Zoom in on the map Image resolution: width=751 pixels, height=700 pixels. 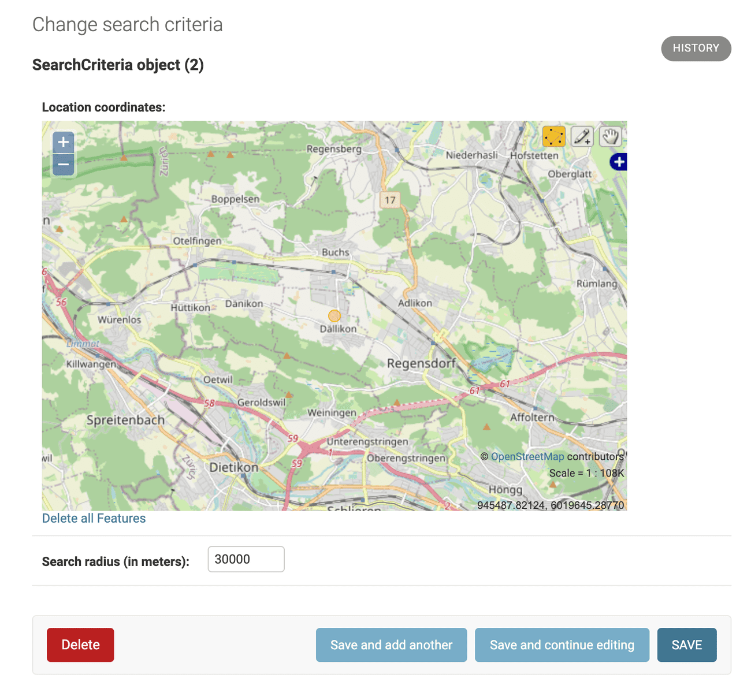pos(64,143)
